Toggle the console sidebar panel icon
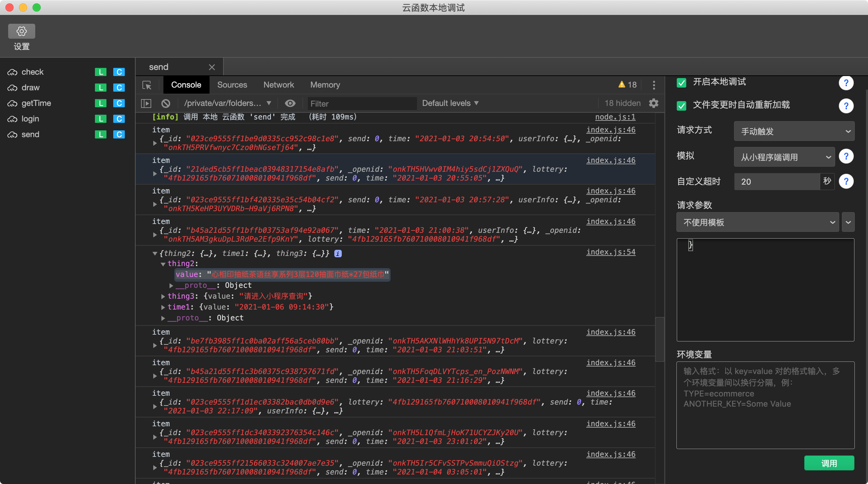The height and width of the screenshot is (484, 868). pos(146,103)
